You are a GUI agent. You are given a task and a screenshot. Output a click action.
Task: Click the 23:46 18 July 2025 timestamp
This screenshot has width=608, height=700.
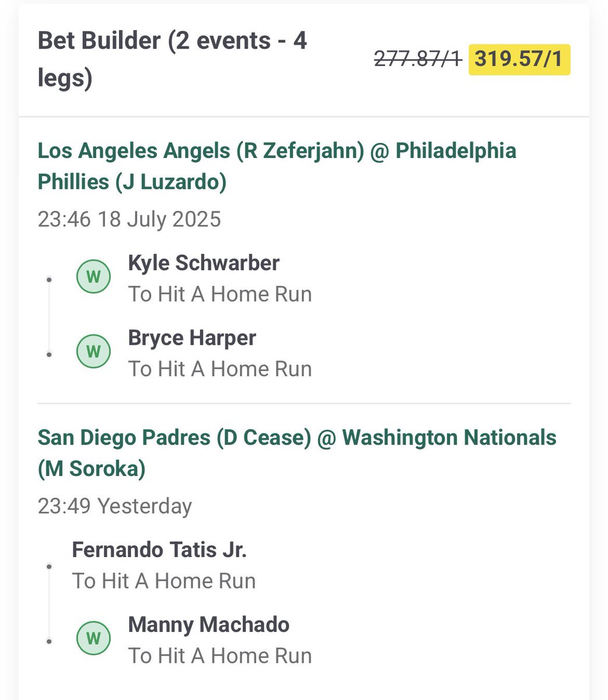point(130,219)
